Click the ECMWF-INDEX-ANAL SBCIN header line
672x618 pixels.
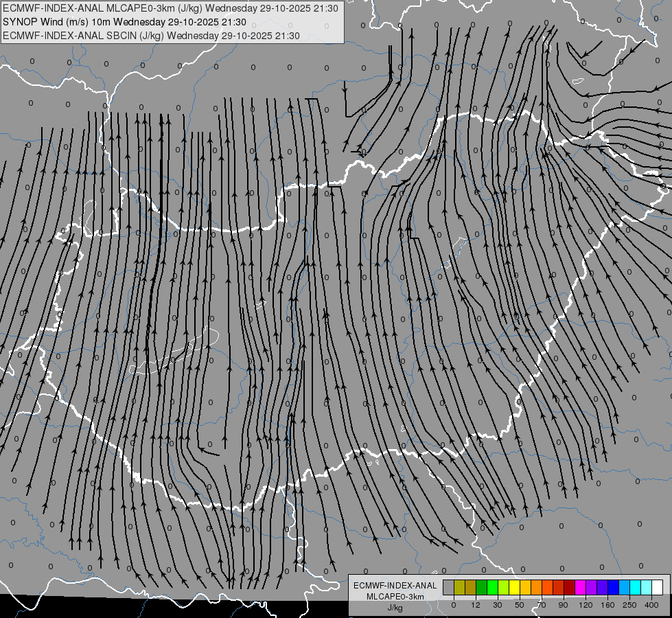coord(151,36)
